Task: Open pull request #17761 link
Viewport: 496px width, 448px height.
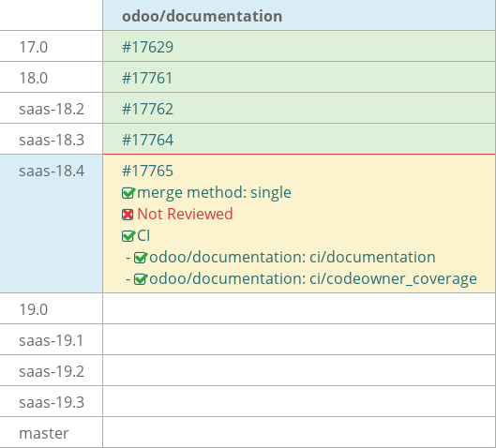Action: pyautogui.click(x=147, y=78)
